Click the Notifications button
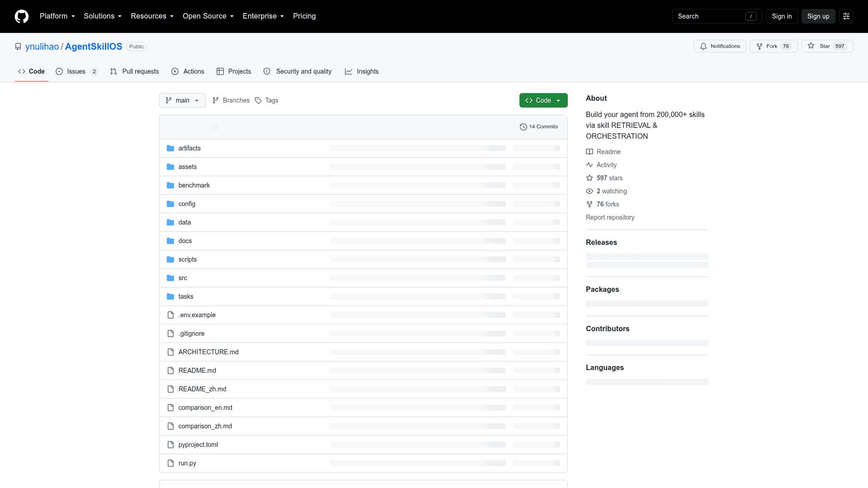Screen dimensions: 868x488 point(720,46)
